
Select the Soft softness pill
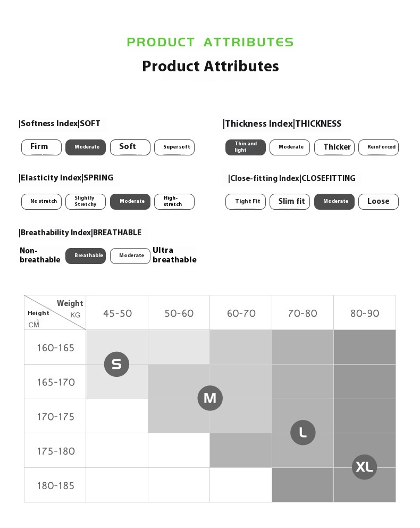[130, 147]
